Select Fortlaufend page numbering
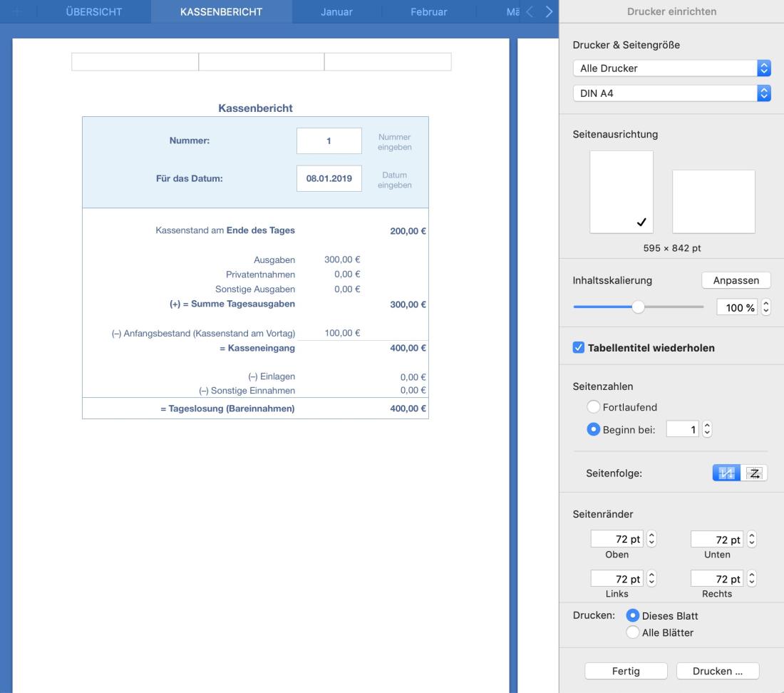Screen dimensions: 784x693 tap(593, 407)
